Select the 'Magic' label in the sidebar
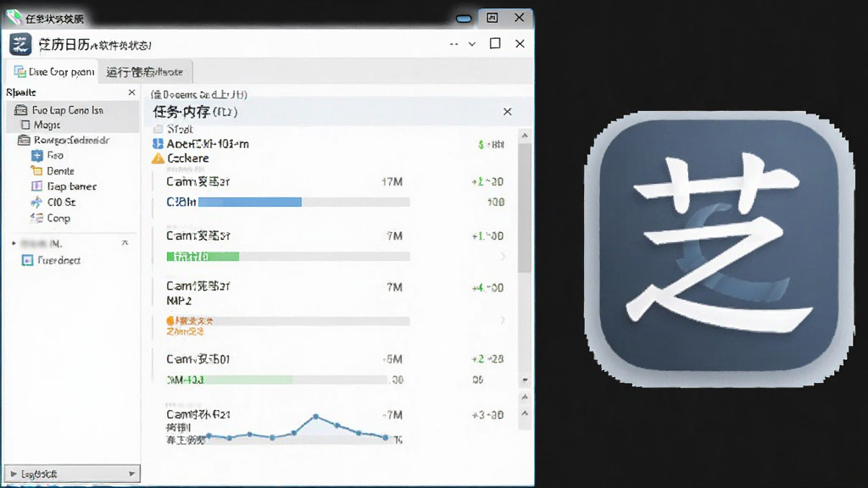The image size is (868, 488). click(x=47, y=125)
